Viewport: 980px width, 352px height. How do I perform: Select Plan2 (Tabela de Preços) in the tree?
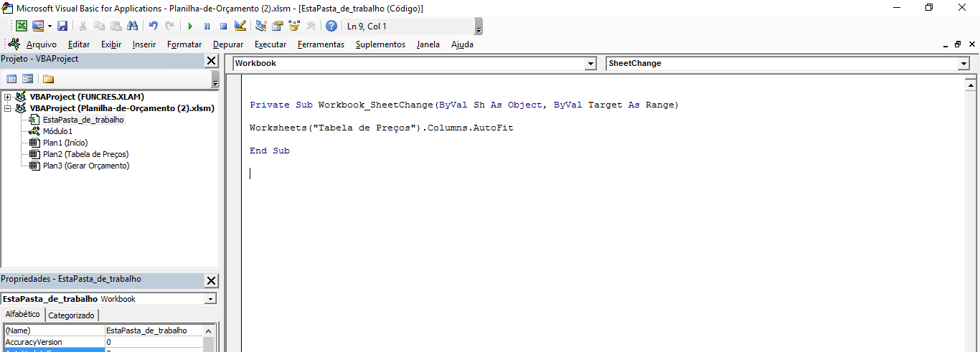(85, 154)
